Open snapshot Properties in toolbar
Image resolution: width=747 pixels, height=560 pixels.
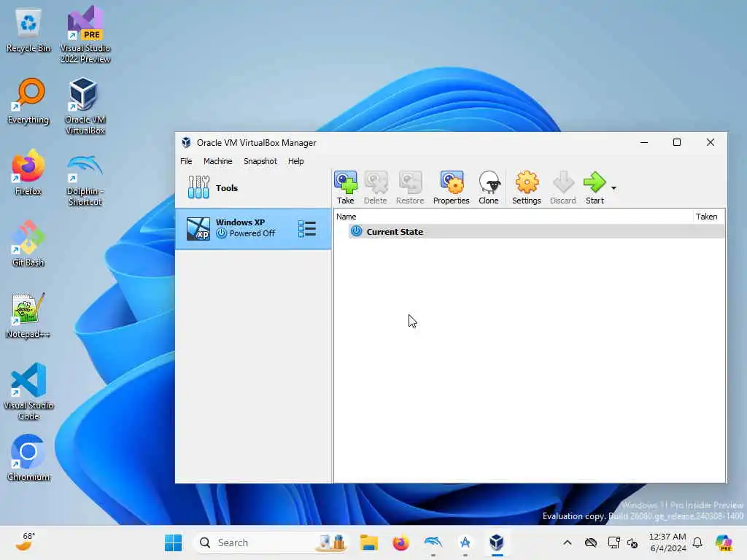[451, 187]
